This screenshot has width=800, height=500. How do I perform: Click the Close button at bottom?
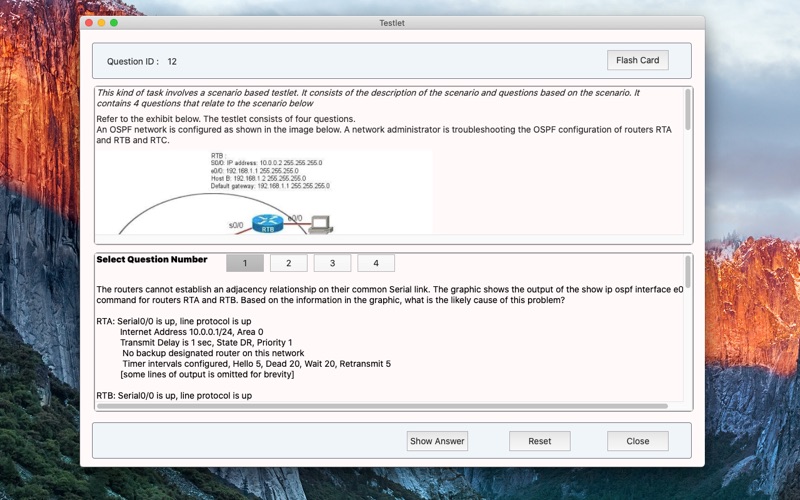click(x=637, y=441)
